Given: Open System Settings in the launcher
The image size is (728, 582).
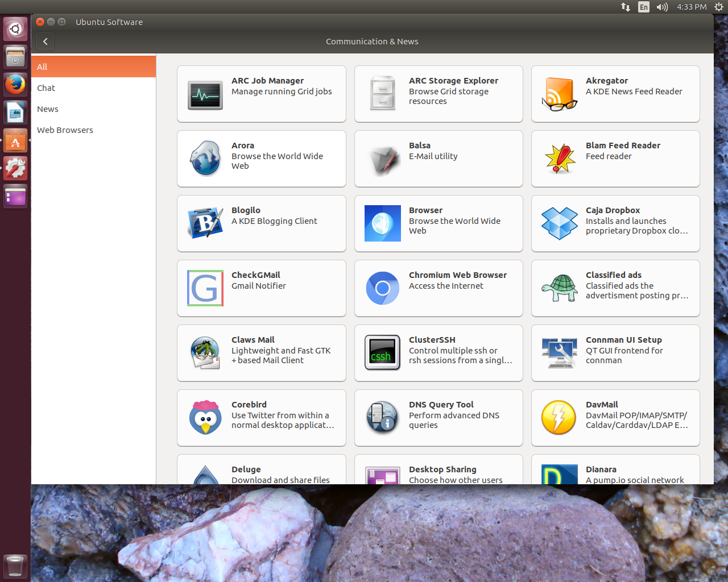Looking at the screenshot, I should (15, 168).
